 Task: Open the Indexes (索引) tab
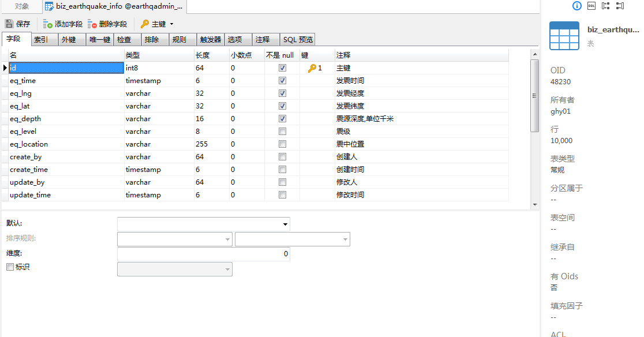tap(44, 39)
